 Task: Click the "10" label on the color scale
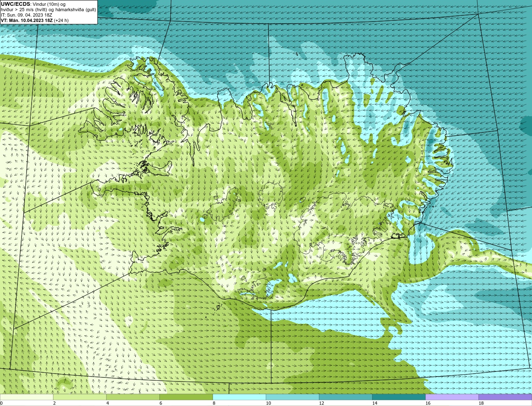pyautogui.click(x=268, y=403)
